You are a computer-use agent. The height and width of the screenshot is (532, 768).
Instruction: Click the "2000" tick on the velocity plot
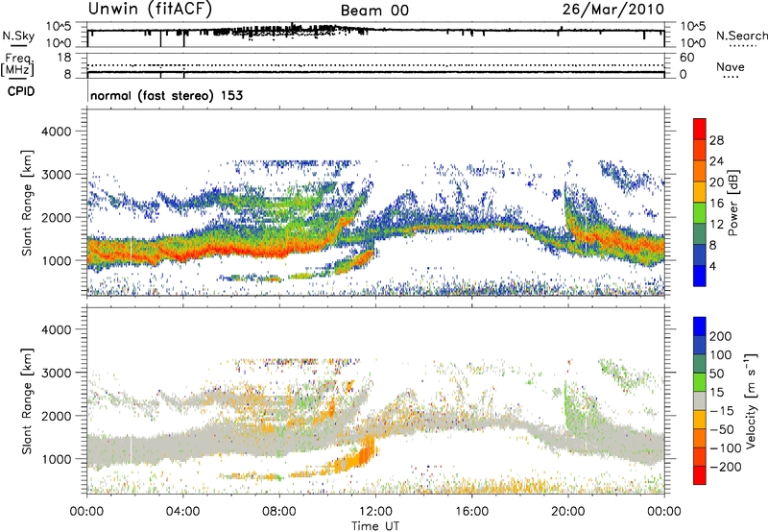point(56,416)
